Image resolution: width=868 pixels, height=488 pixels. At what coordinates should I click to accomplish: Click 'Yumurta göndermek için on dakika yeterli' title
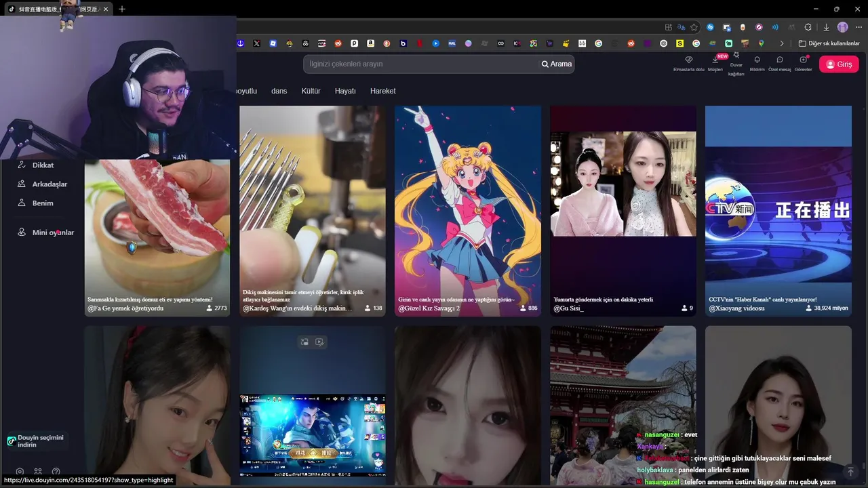pos(603,299)
